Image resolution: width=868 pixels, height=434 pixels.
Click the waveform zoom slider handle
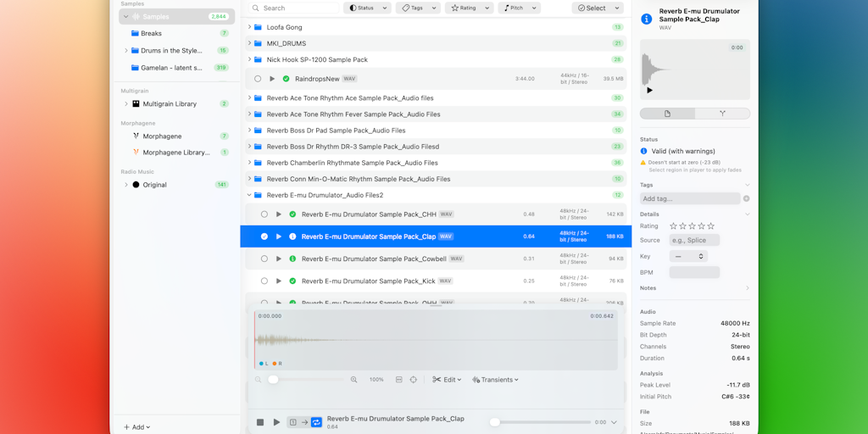(273, 380)
